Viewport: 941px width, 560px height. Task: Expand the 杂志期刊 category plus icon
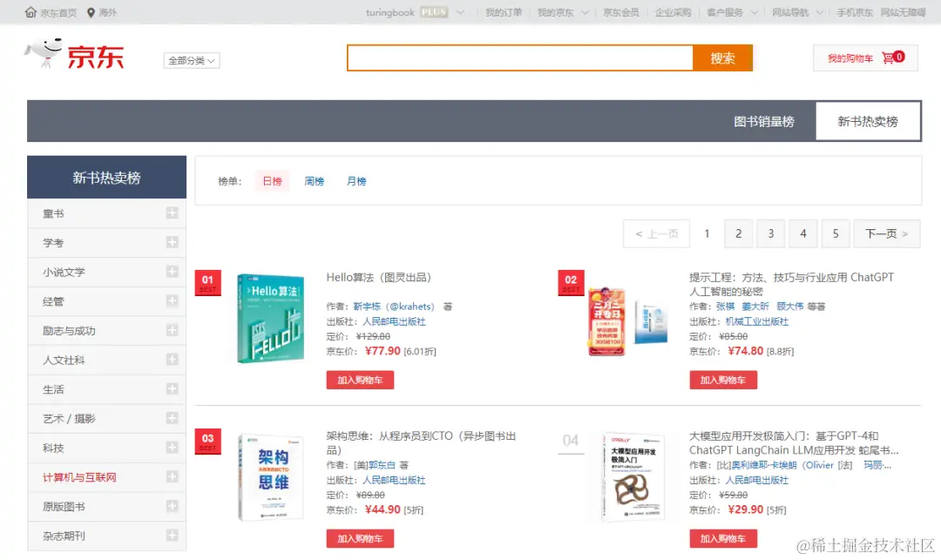coord(172,536)
